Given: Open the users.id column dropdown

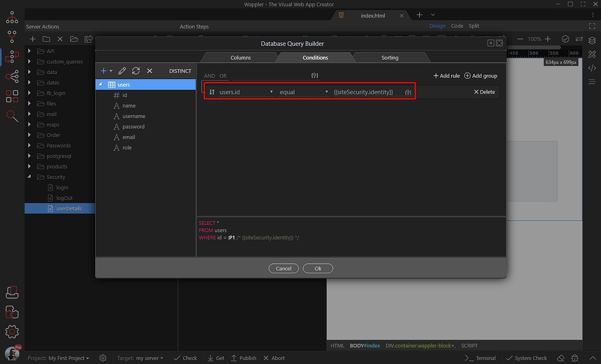Looking at the screenshot, I should pos(246,92).
